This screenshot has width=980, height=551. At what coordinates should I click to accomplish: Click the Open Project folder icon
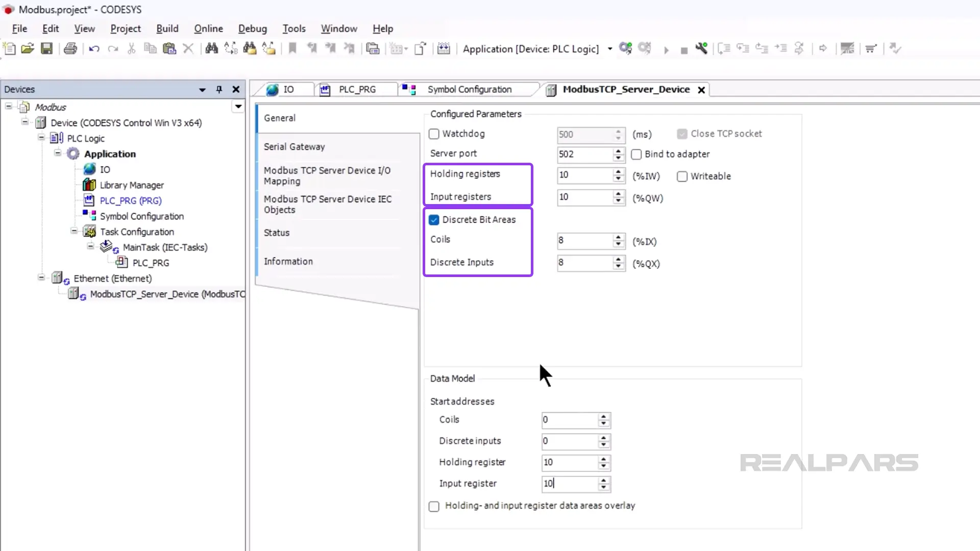click(28, 48)
